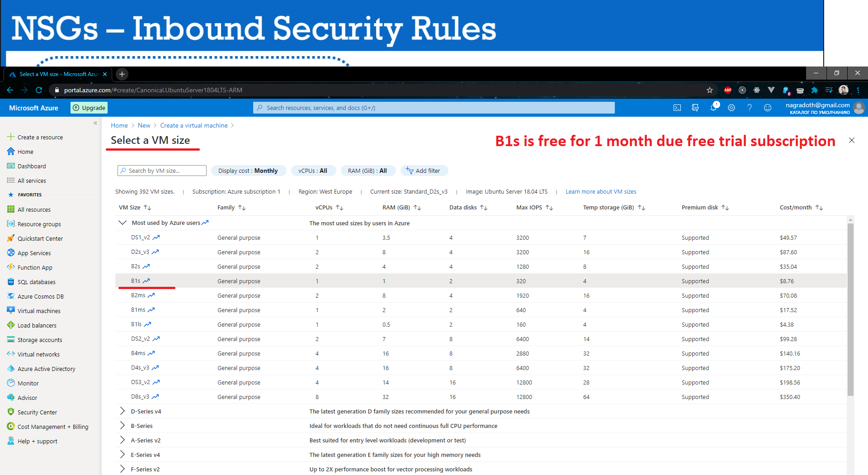Screen dimensions: 868x475
Task: Open Security Center in sidebar
Action: (x=37, y=412)
